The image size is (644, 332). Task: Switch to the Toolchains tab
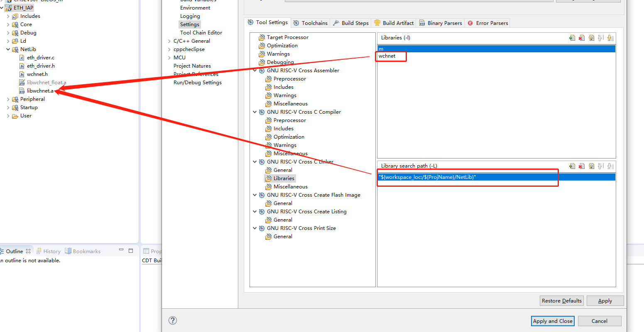(x=311, y=23)
